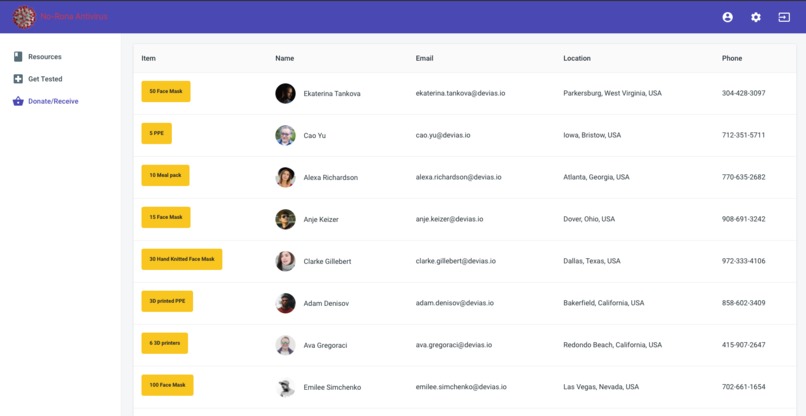Click Adam Denisov's avatar photo
Screen dimensions: 806x416
[x=285, y=303]
